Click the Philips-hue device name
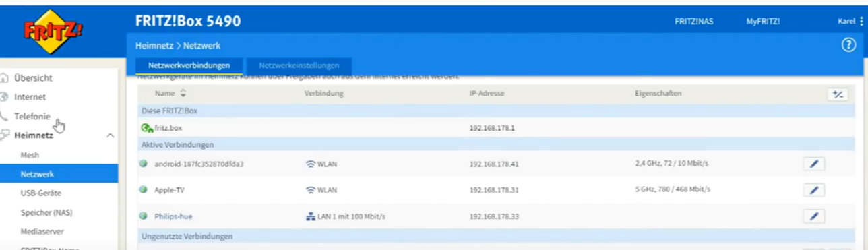 pos(173,216)
